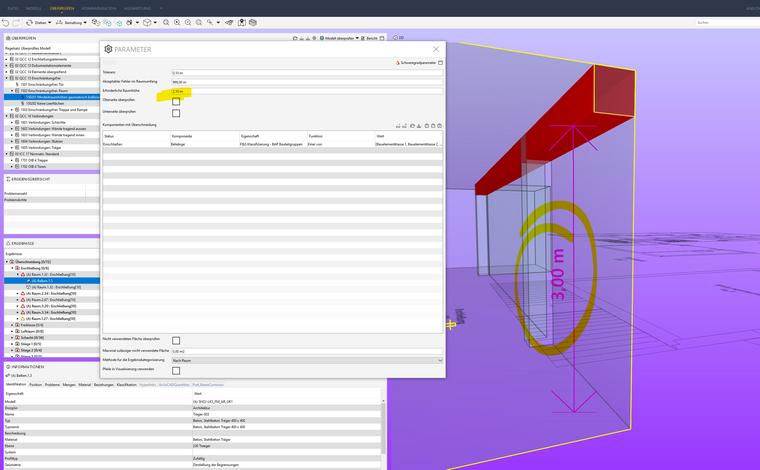Click the first magnifier zoom icon
This screenshot has height=470, width=760.
166,23
